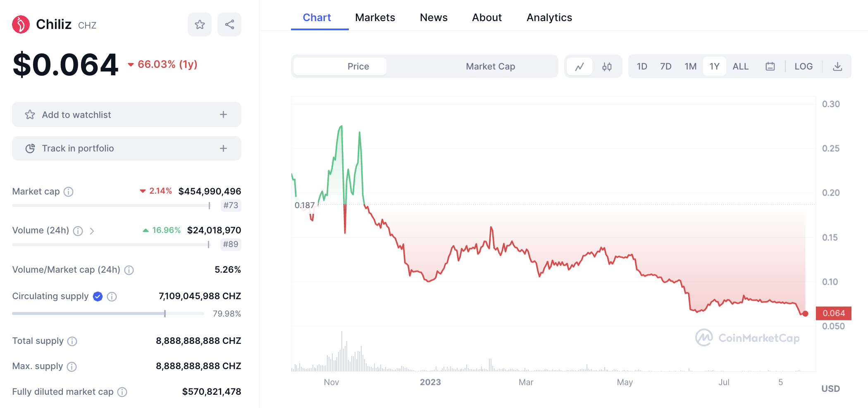868x408 pixels.
Task: Expand Add to watchlist plus
Action: [x=223, y=115]
